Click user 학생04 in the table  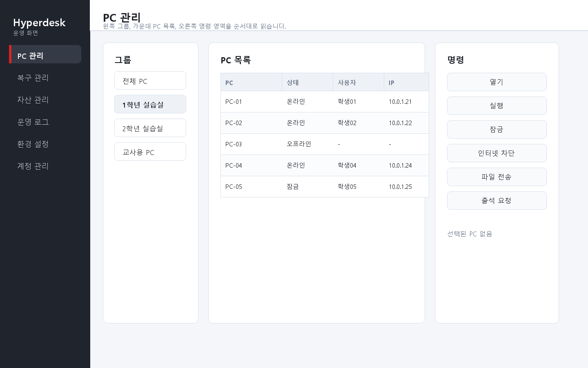click(x=347, y=165)
